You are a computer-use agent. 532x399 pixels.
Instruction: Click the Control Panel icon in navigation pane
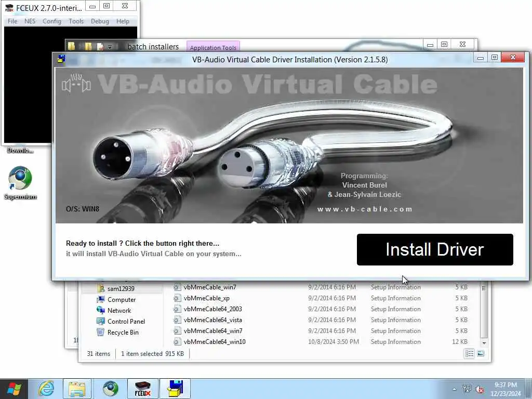tap(100, 321)
